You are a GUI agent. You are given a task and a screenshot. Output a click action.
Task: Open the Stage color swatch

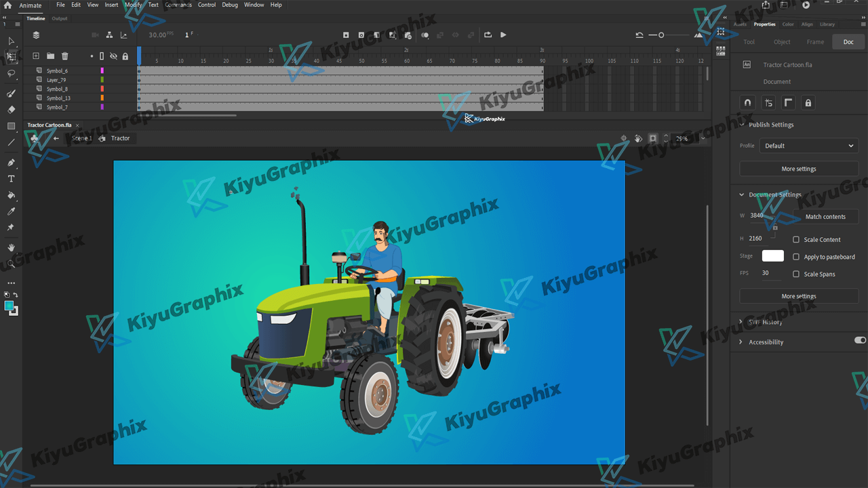point(772,256)
